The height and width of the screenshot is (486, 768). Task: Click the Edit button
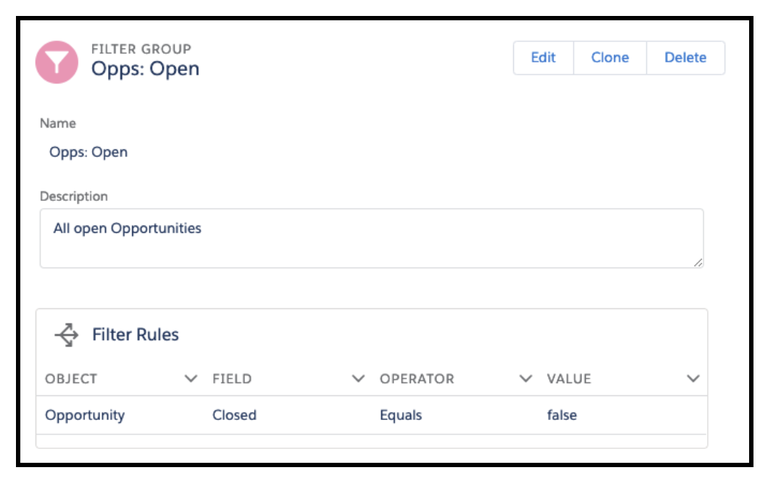tap(543, 58)
